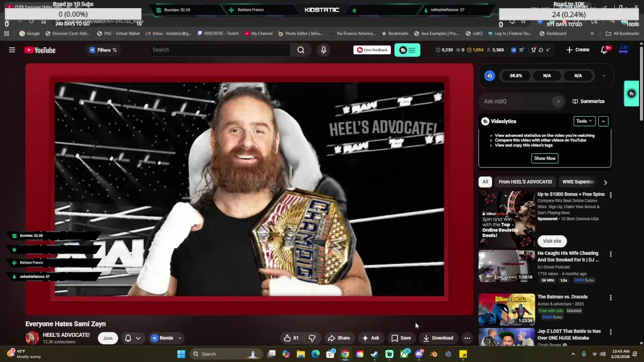Open options for The Batman vs. Dracula
This screenshot has width=644, height=362.
(610, 298)
